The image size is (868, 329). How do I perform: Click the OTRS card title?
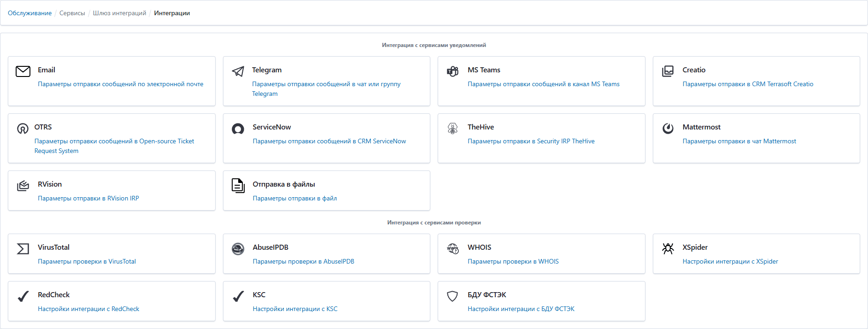43,127
